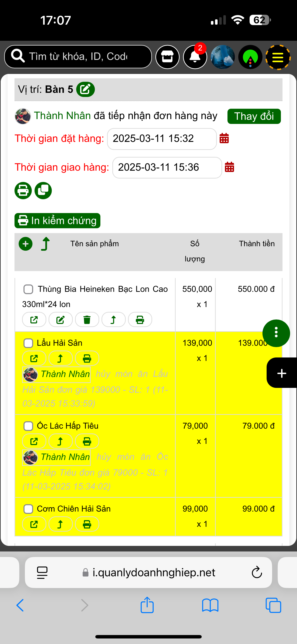Print the Cơm Chiên Hải Sản item

(x=87, y=524)
